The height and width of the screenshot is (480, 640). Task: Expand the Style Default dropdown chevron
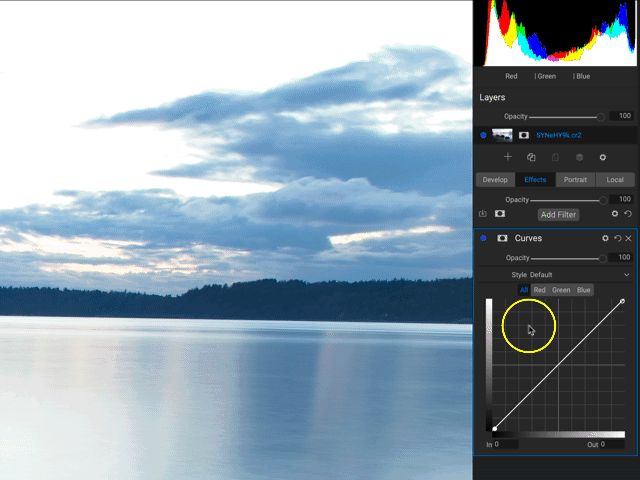click(x=626, y=275)
